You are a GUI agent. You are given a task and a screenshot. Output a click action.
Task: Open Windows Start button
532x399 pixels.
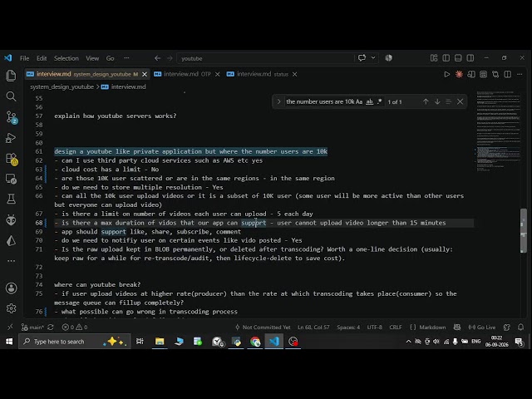coord(9,342)
